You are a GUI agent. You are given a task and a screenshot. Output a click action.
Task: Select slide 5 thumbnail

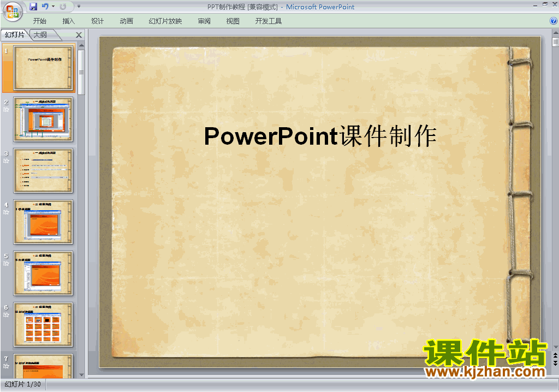43,273
